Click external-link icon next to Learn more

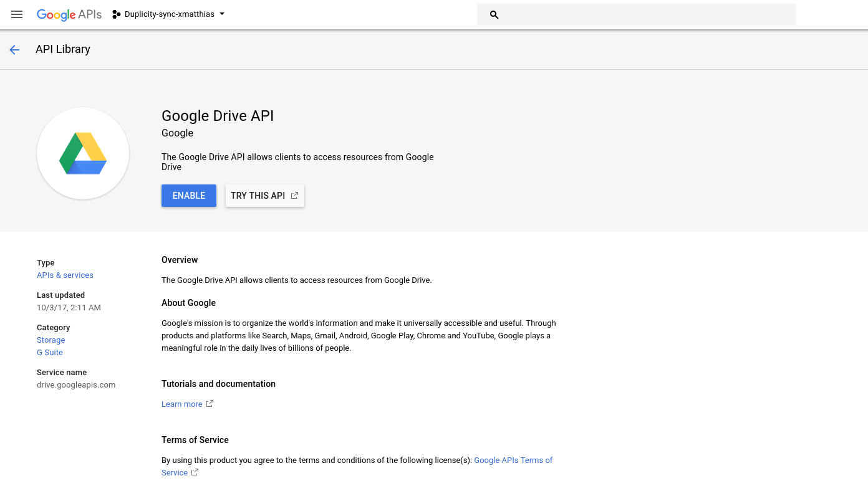(210, 404)
